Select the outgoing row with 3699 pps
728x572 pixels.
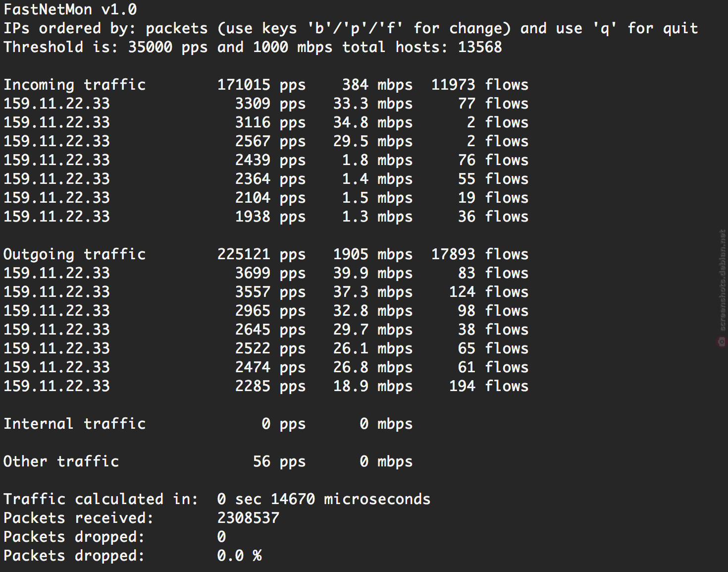point(266,273)
